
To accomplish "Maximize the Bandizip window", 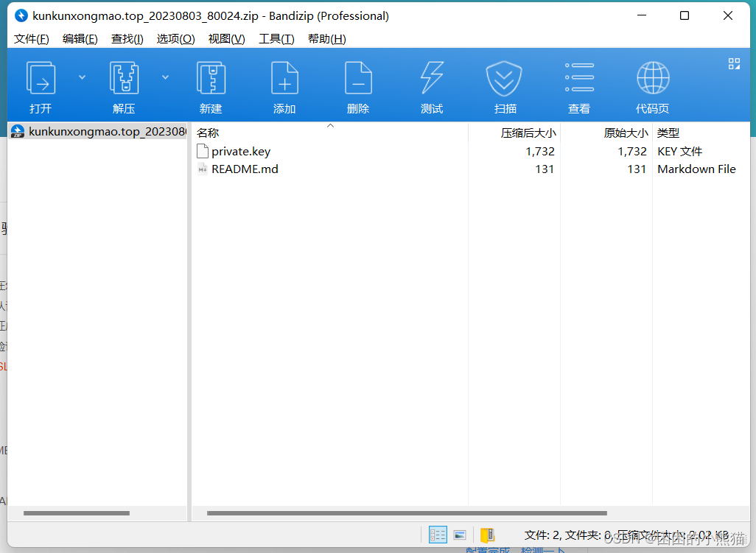I will (x=685, y=16).
